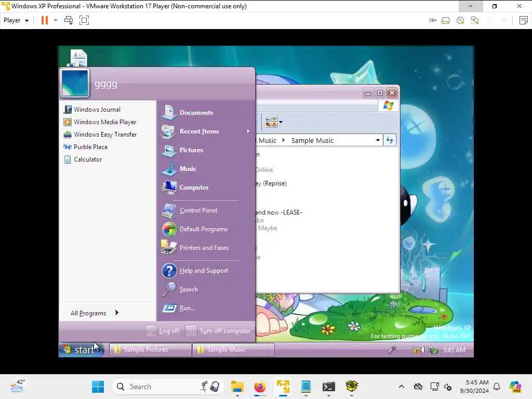Expand the arrow between Music and Sample Music
Viewport: 532px width, 399px height.
click(x=283, y=140)
